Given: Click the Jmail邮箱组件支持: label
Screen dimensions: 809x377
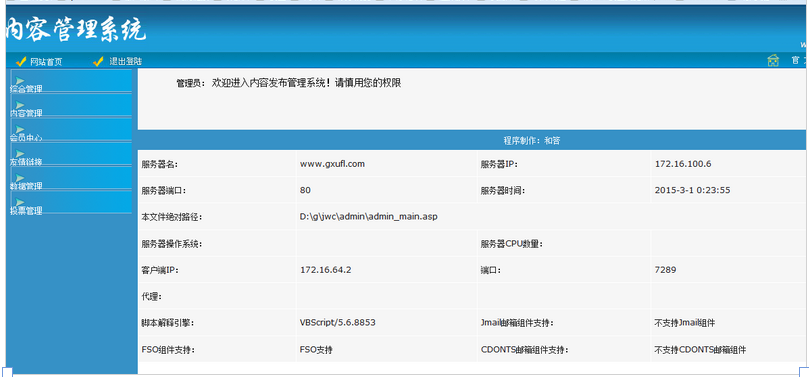Looking at the screenshot, I should click(x=517, y=323).
